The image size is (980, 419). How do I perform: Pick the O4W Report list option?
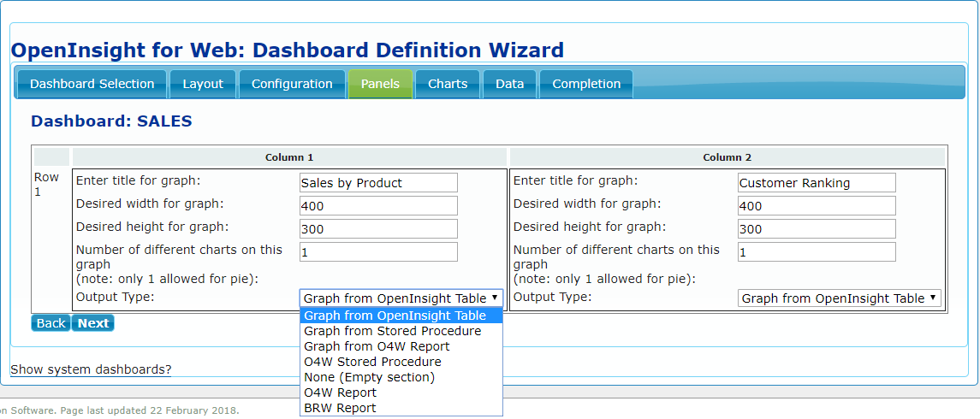pos(401,392)
